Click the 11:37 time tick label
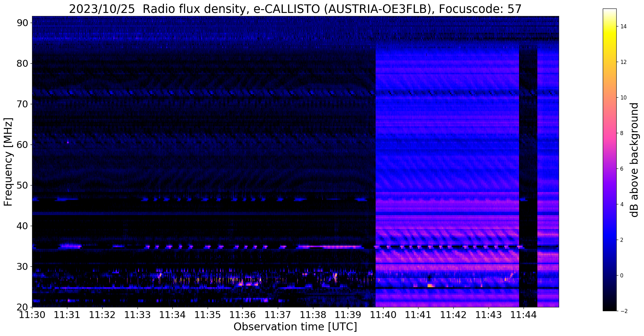 (278, 315)
